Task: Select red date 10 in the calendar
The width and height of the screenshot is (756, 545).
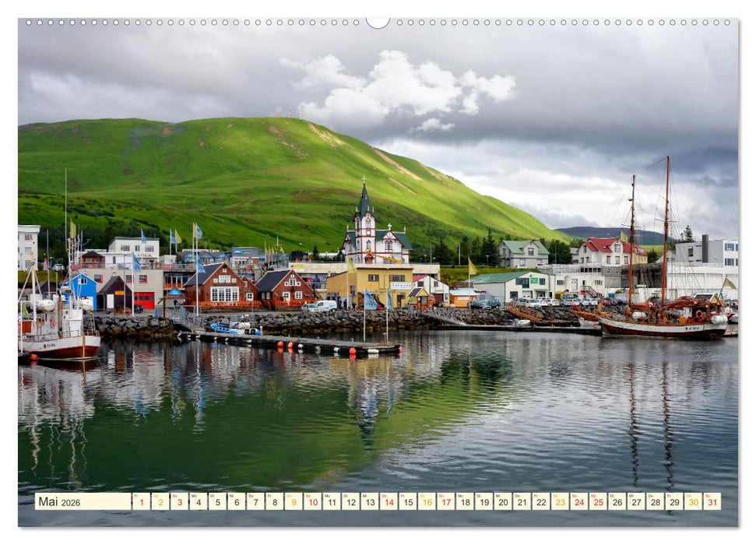Action: 312,501
